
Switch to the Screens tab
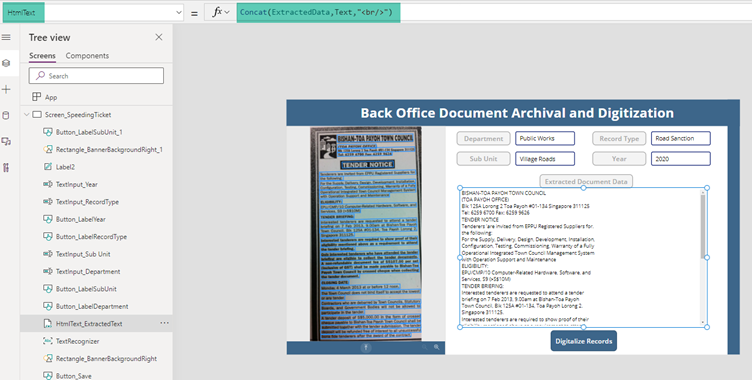pyautogui.click(x=42, y=56)
